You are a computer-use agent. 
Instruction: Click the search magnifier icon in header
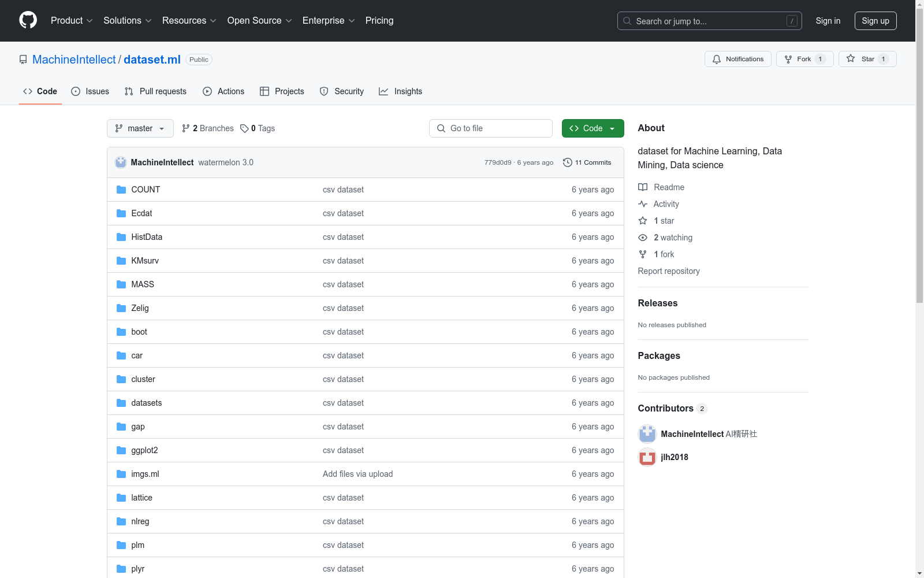pyautogui.click(x=627, y=21)
